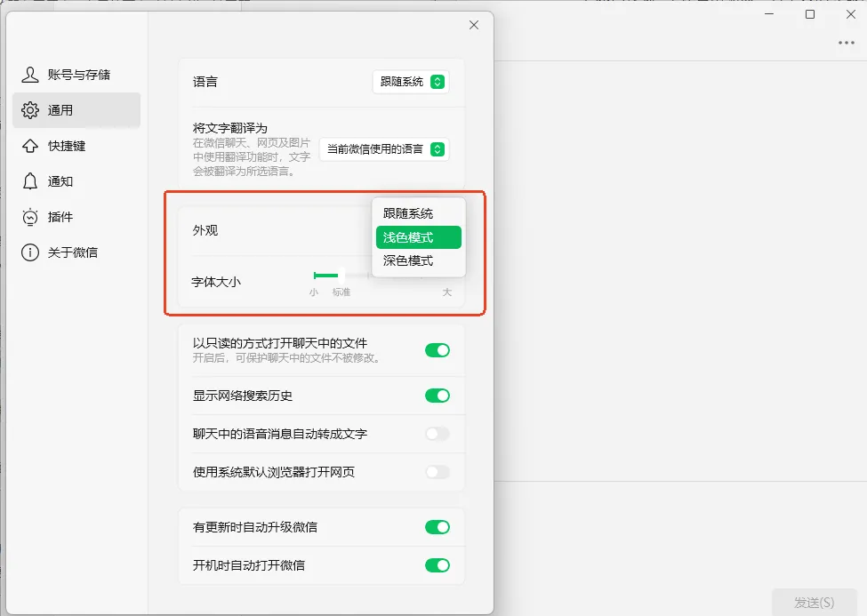Click the 发送(S) send button
This screenshot has height=616, width=867.
[814, 600]
